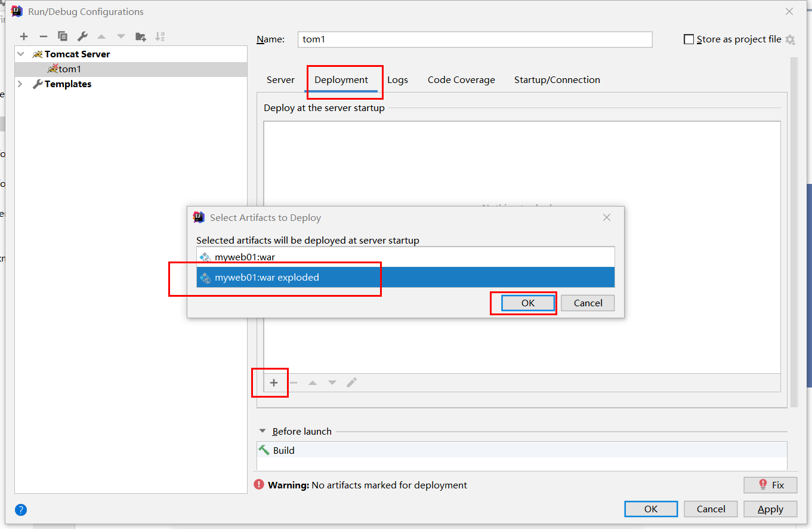Click the red warning icon

tap(259, 485)
